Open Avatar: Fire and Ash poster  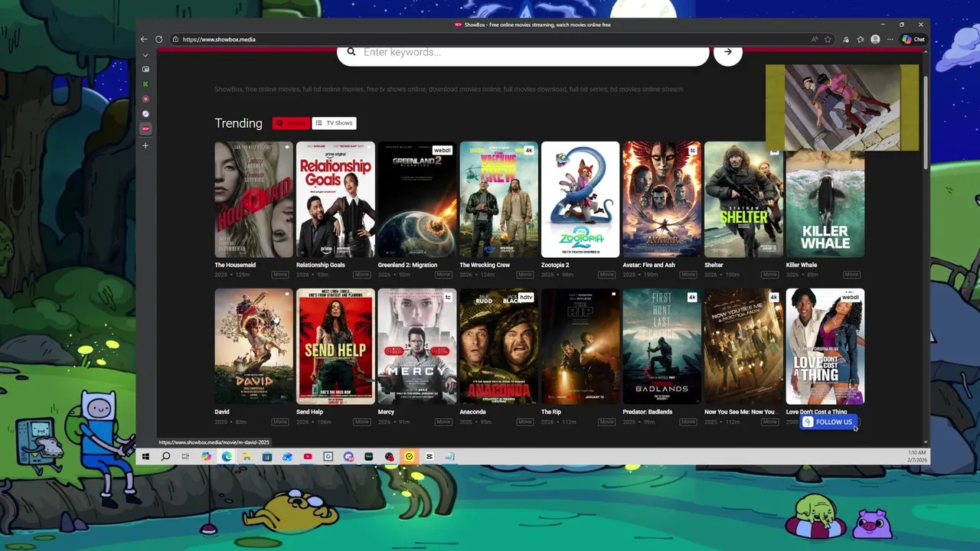661,200
